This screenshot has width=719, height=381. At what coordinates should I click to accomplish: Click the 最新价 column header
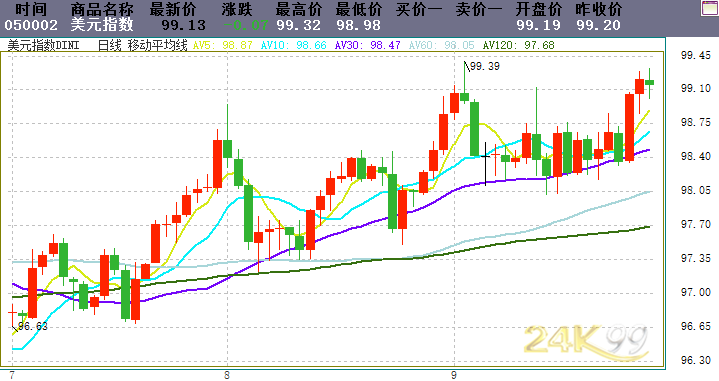[173, 9]
